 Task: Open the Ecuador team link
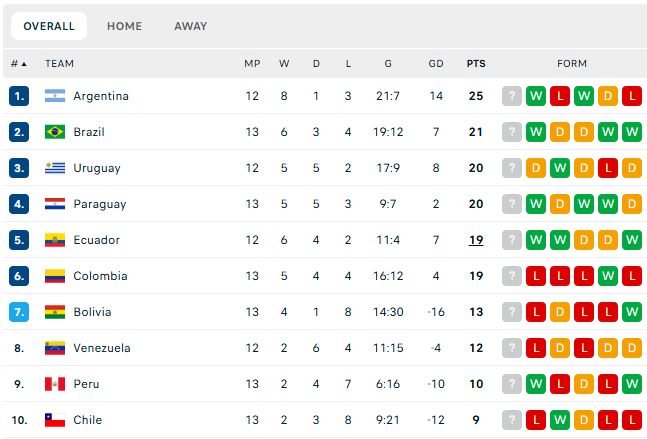click(97, 240)
